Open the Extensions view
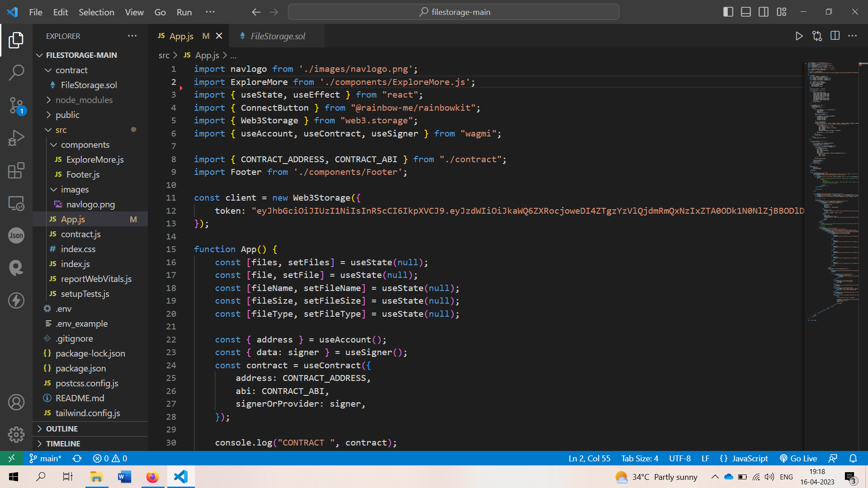868x488 pixels. click(16, 171)
